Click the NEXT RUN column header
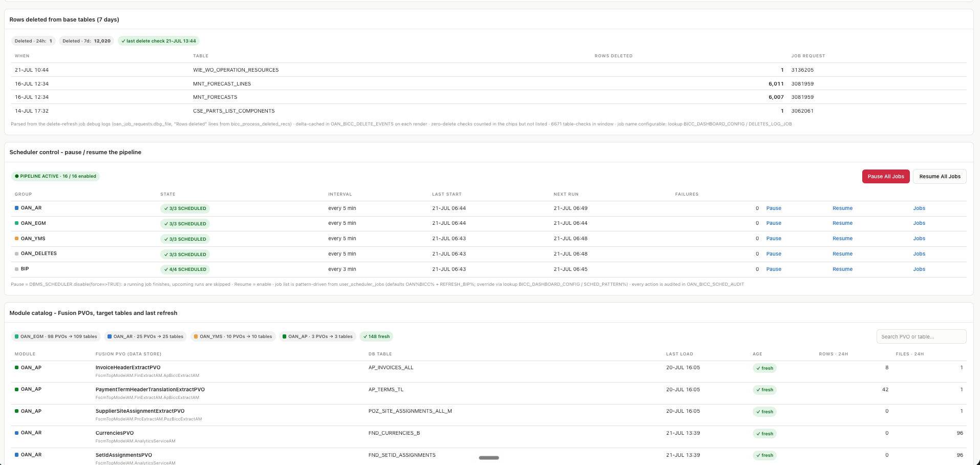The width and height of the screenshot is (980, 465). [x=566, y=194]
